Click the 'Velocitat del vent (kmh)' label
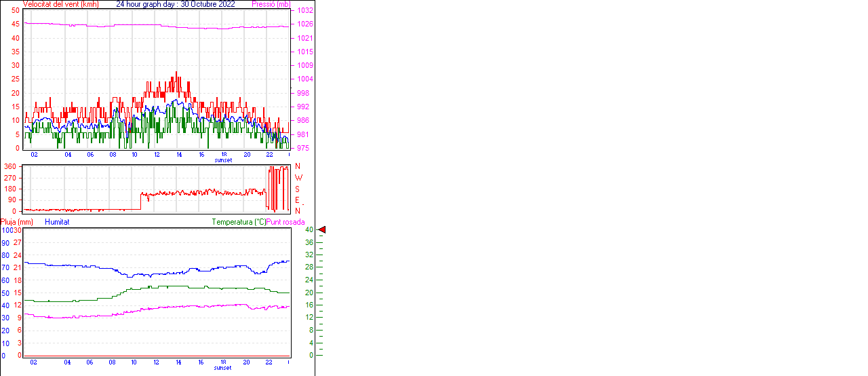Viewport: 868px width, 376px height. click(60, 4)
